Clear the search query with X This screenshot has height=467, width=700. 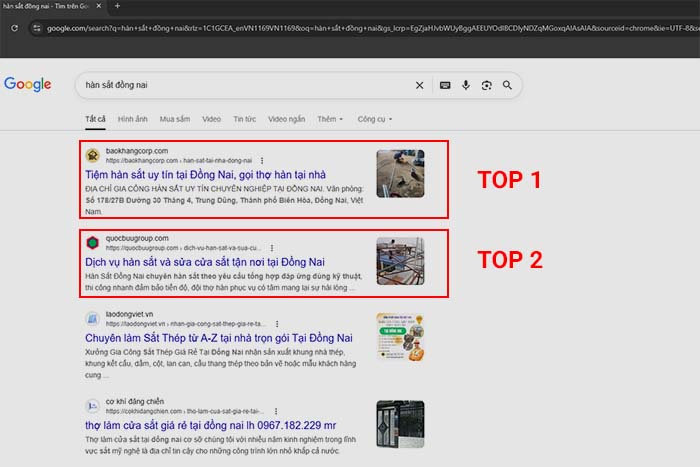419,85
